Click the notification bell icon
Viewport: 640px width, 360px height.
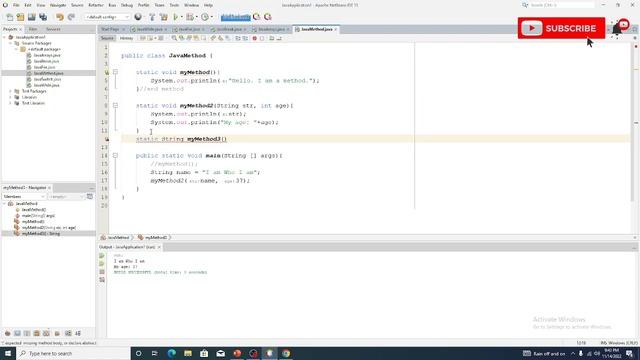[617, 29]
